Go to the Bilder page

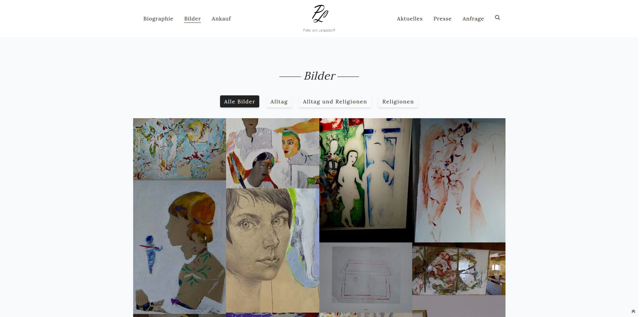[193, 18]
